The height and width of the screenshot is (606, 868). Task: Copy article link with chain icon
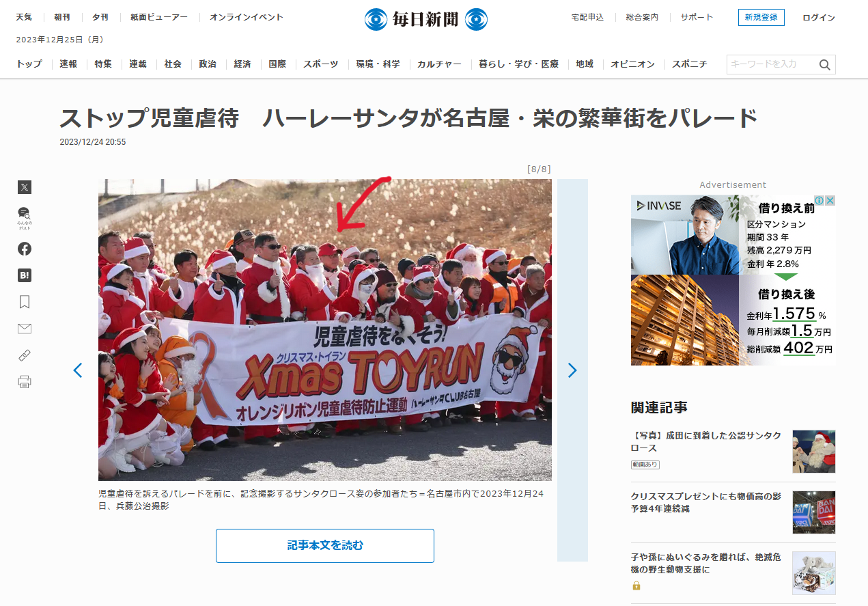click(25, 355)
